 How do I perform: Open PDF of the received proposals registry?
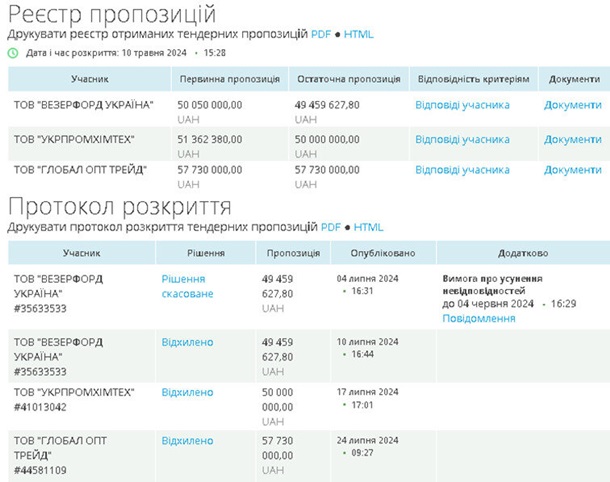coord(320,34)
